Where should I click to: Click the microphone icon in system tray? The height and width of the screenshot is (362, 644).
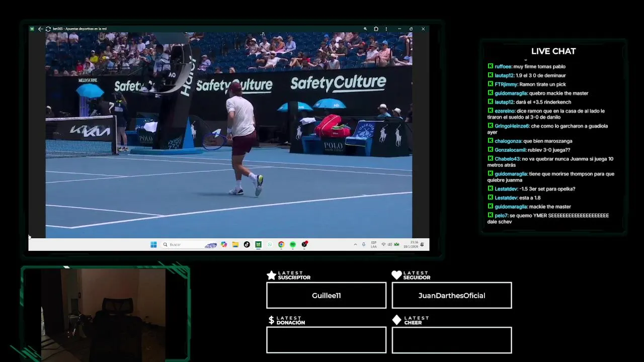(x=364, y=245)
